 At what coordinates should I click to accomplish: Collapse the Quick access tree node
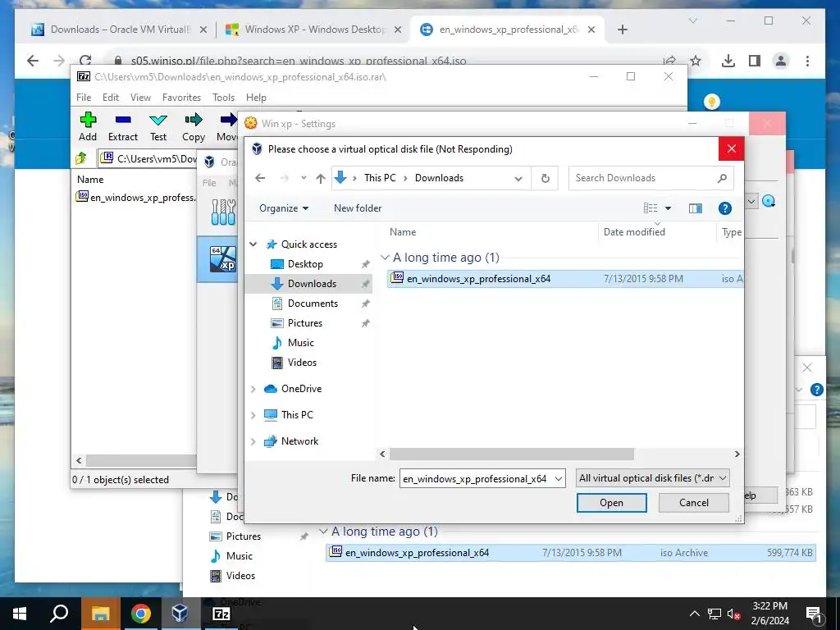pyautogui.click(x=253, y=244)
